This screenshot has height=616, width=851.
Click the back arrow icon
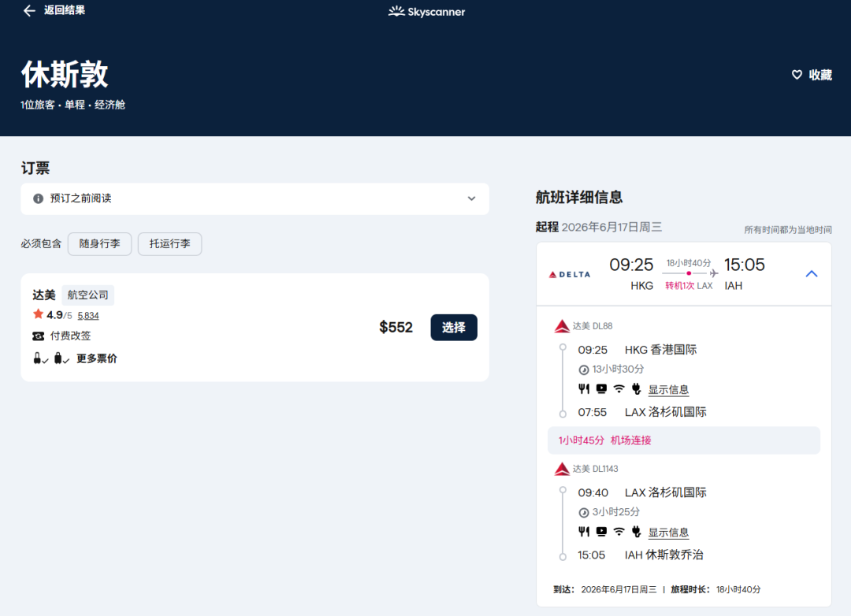point(29,11)
